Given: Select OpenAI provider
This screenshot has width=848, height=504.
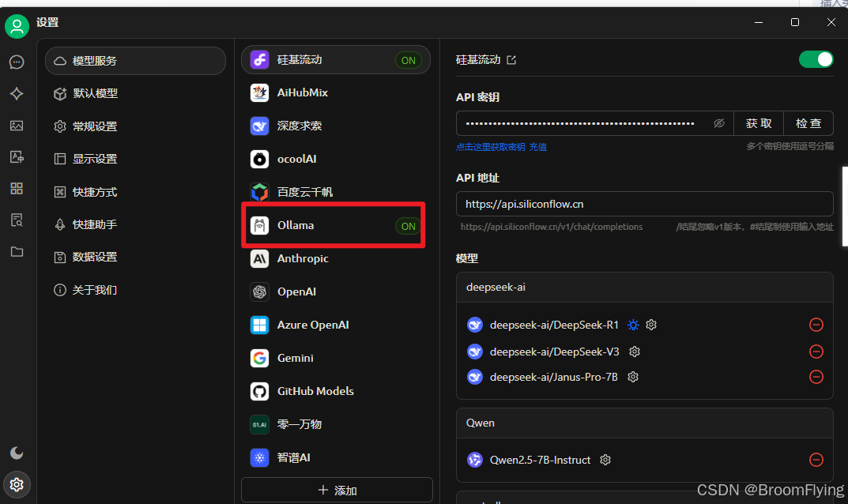Looking at the screenshot, I should point(335,291).
